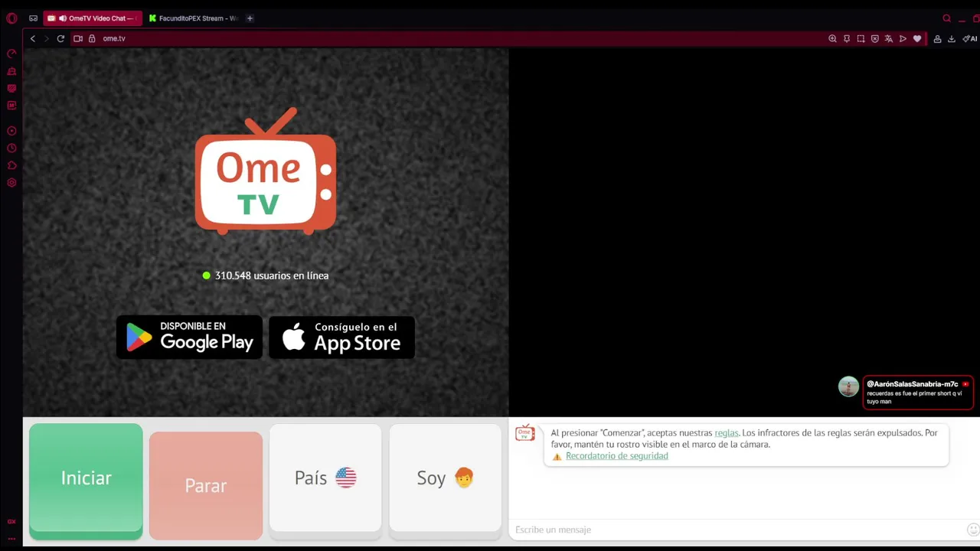Viewport: 980px width, 551px height.
Task: Go back with the browser back arrow
Action: pos(32,38)
